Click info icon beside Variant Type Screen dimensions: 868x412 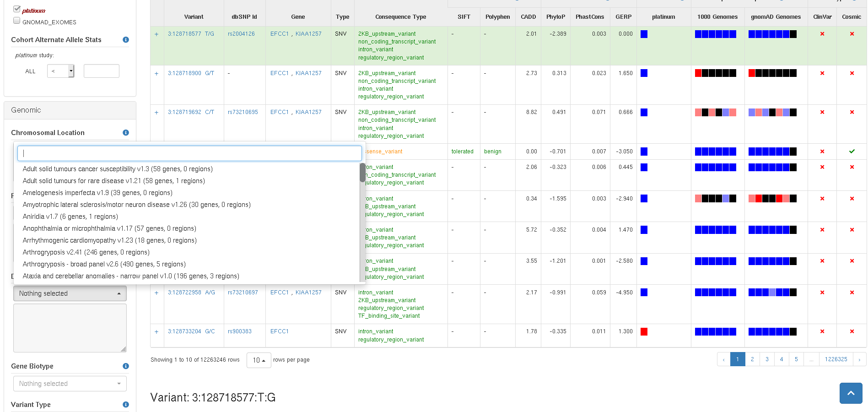click(x=126, y=405)
